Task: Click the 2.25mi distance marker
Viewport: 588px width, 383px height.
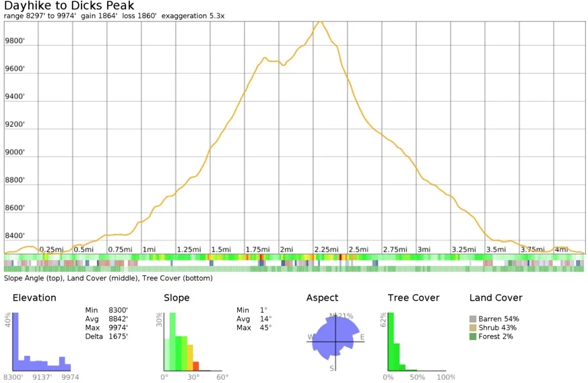Action: click(326, 249)
